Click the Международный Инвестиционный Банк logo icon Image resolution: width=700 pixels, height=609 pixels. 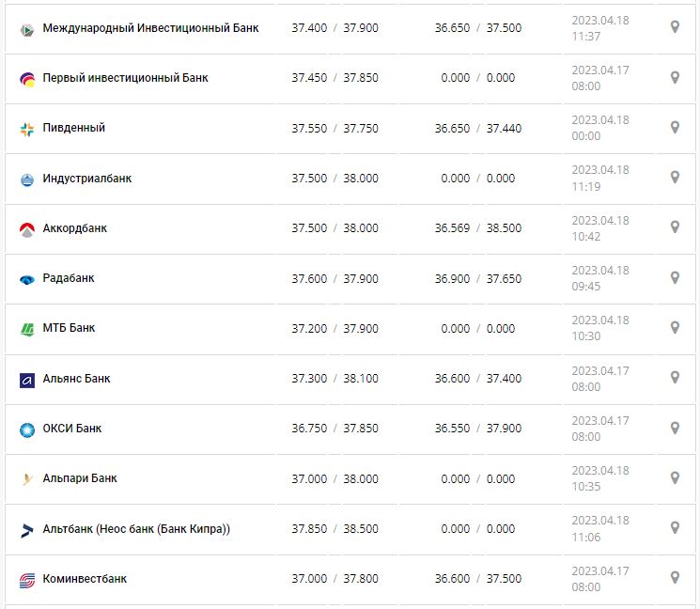(x=26, y=29)
